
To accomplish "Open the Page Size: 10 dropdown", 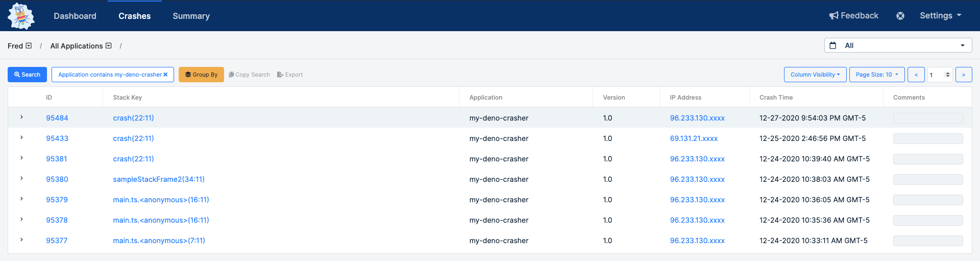I will click(877, 75).
